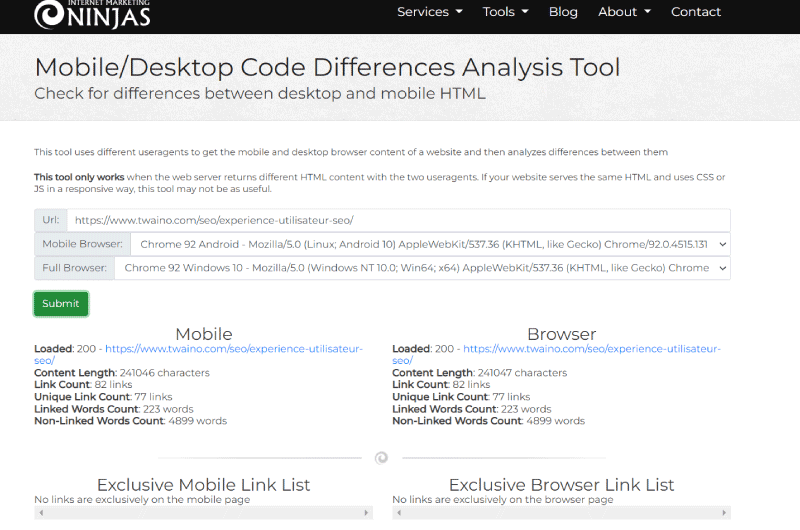The width and height of the screenshot is (800, 530).
Task: Click left arrow of Exclusive Browser Link scrollbar
Action: click(x=399, y=513)
